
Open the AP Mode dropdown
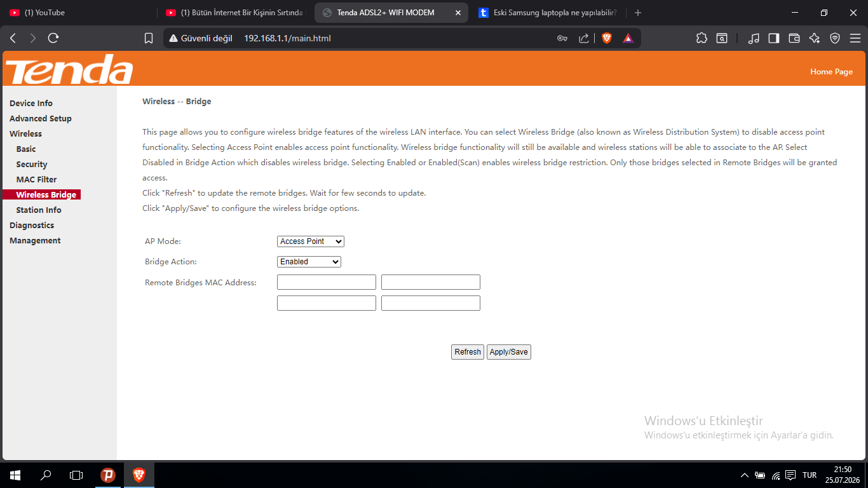coord(311,241)
